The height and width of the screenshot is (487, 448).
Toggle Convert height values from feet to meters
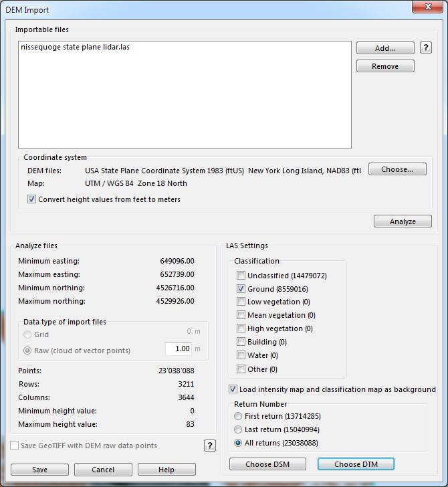(31, 199)
